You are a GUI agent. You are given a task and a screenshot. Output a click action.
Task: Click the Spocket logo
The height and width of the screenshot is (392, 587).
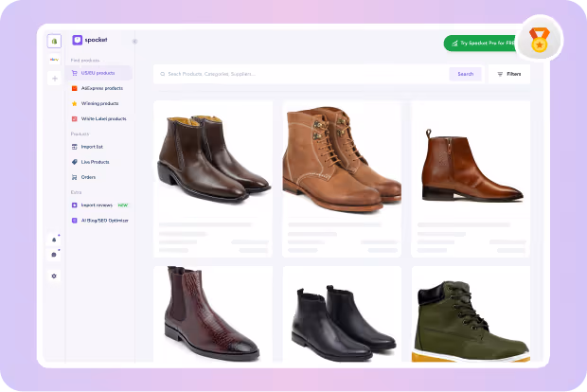pos(90,40)
